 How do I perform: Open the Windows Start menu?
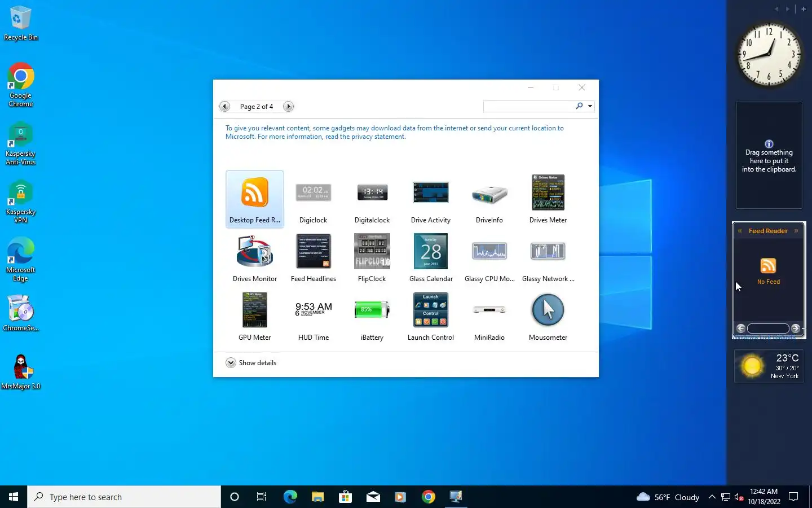(14, 497)
